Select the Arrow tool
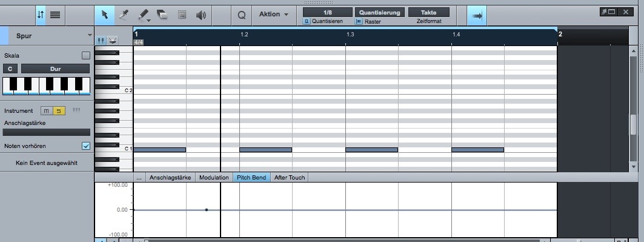644x242 pixels. (x=105, y=15)
